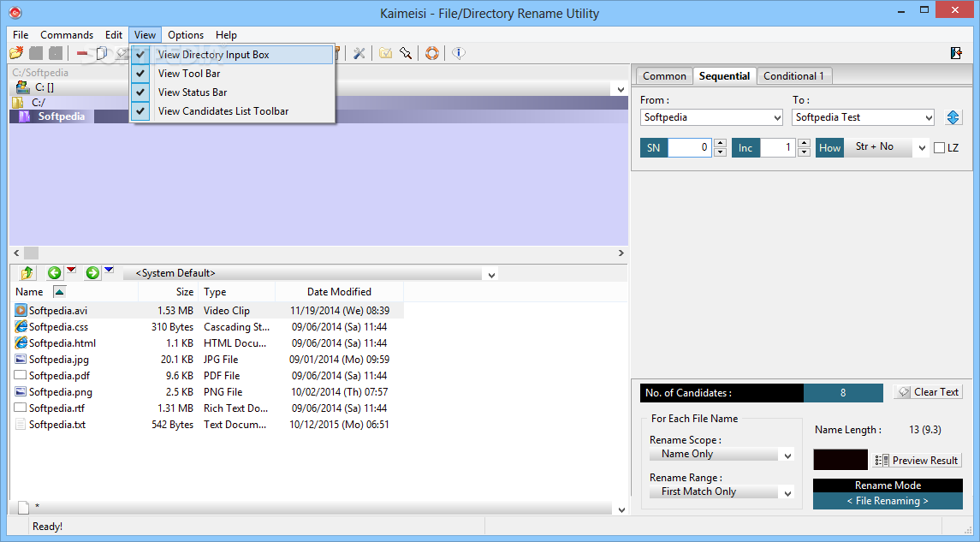The height and width of the screenshot is (542, 980).
Task: Click the open folder toolbar icon
Action: pyautogui.click(x=17, y=53)
